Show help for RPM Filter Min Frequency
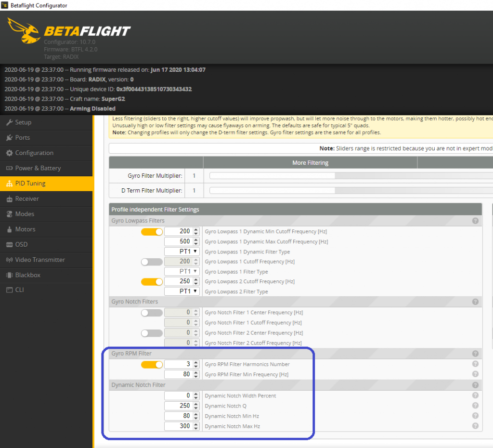This screenshot has height=448, width=493. (475, 374)
